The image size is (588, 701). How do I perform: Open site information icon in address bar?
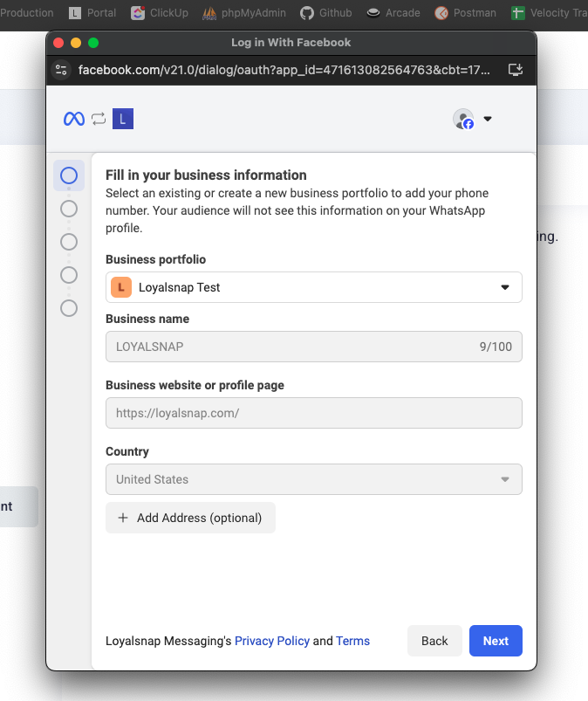(x=61, y=70)
